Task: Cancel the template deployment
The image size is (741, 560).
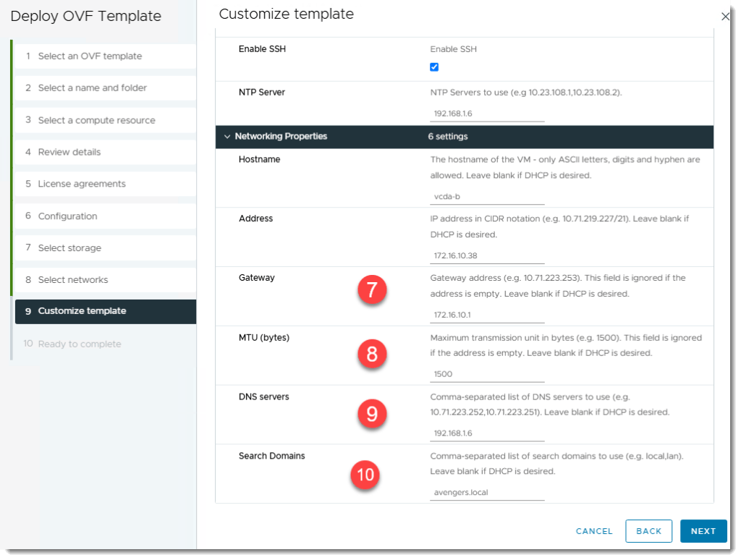Action: click(594, 531)
